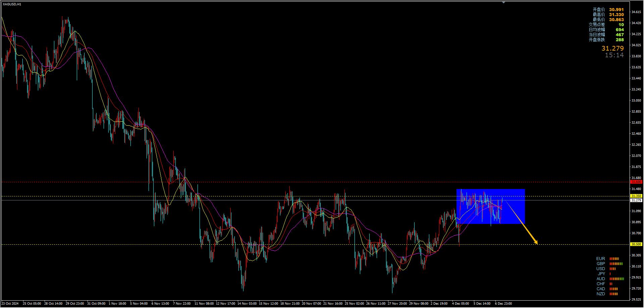
Task: Click the 23 Oct 2024 time axis label
Action: click(11, 304)
